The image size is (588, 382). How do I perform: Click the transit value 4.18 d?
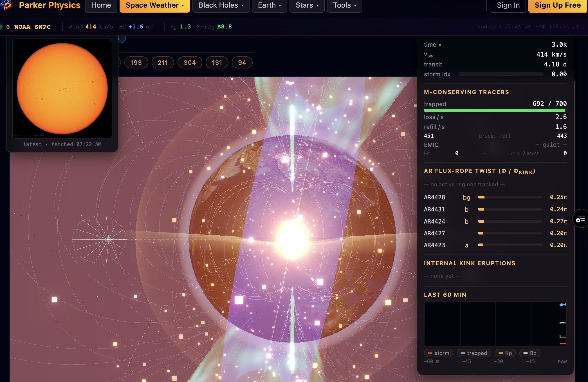[x=555, y=64]
